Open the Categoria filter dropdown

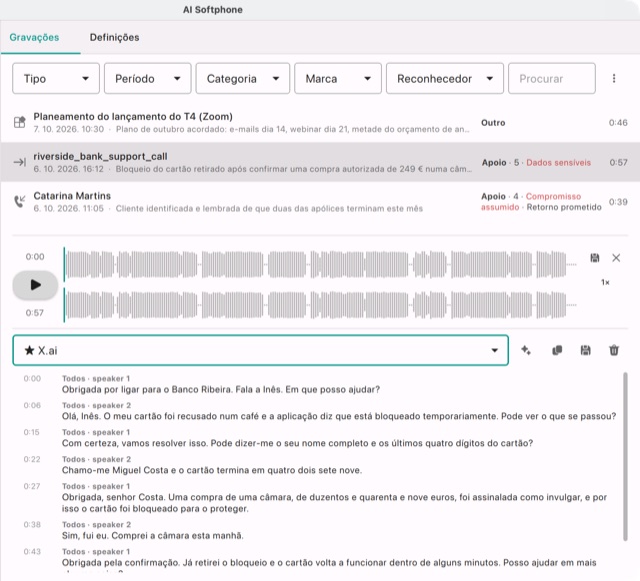(x=242, y=78)
